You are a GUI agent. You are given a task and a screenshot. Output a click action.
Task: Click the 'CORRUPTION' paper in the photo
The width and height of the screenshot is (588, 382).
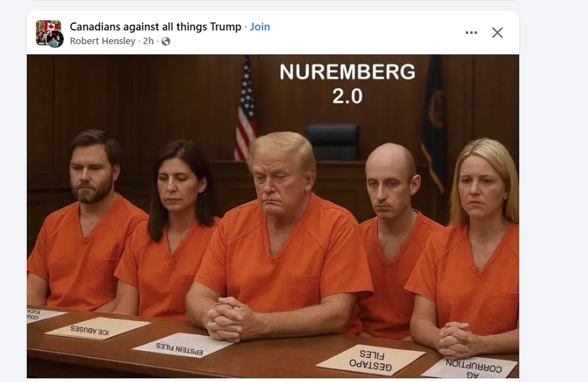pyautogui.click(x=471, y=368)
